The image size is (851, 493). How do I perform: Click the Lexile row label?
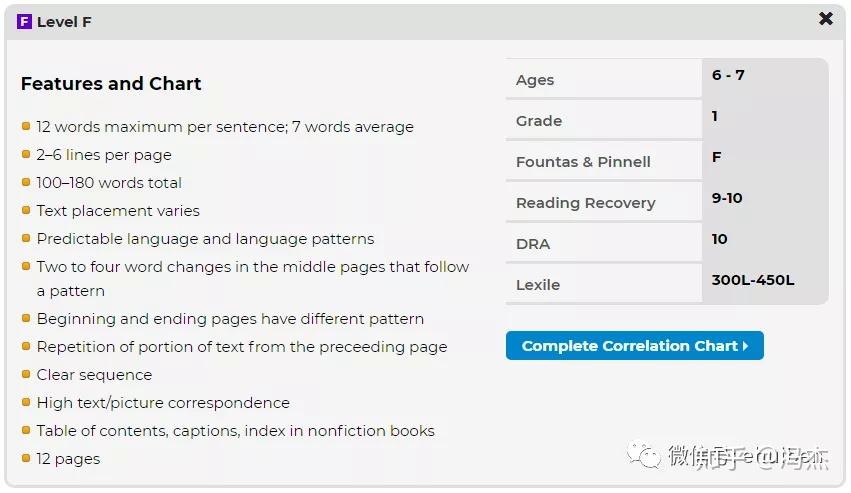(538, 285)
